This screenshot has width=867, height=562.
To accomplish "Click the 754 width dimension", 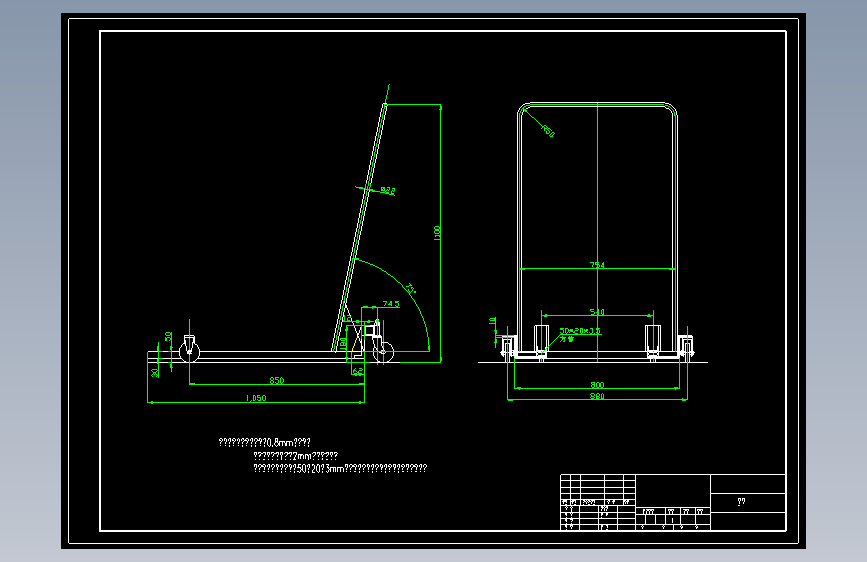I will pyautogui.click(x=597, y=265).
